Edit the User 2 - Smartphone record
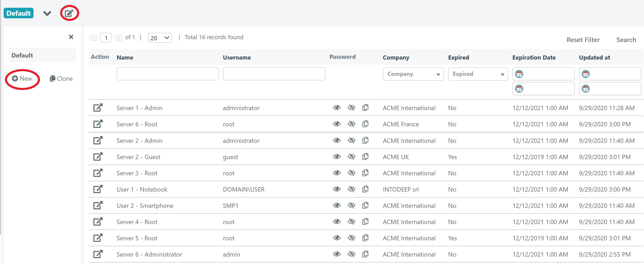 coord(98,206)
